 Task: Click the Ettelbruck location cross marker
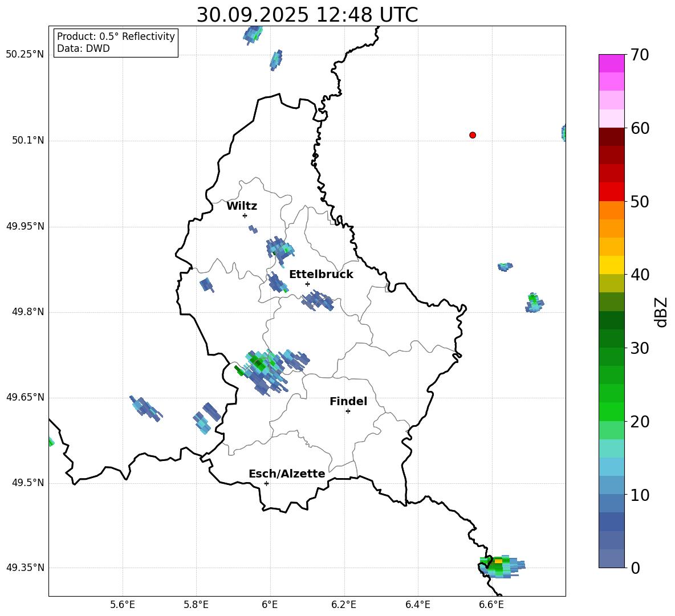click(x=307, y=284)
